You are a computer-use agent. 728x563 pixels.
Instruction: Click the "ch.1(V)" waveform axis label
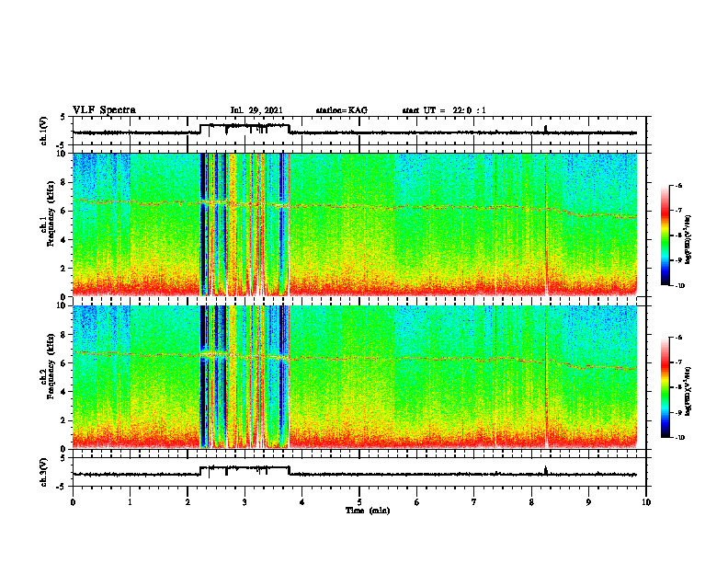tap(44, 131)
